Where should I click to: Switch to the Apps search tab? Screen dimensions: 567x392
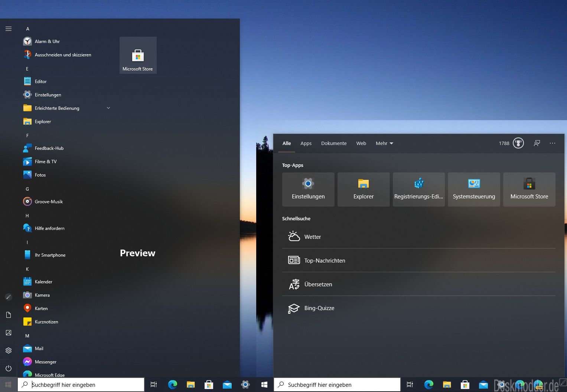(306, 144)
